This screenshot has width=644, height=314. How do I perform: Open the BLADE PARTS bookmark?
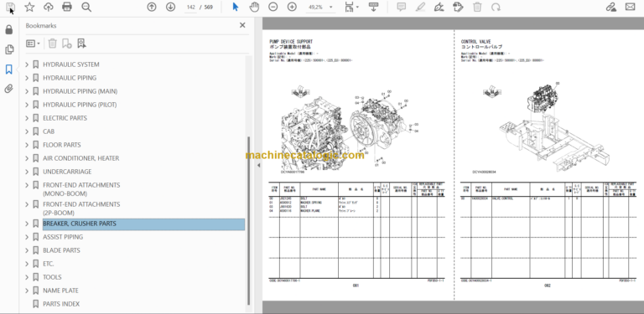[x=61, y=250]
